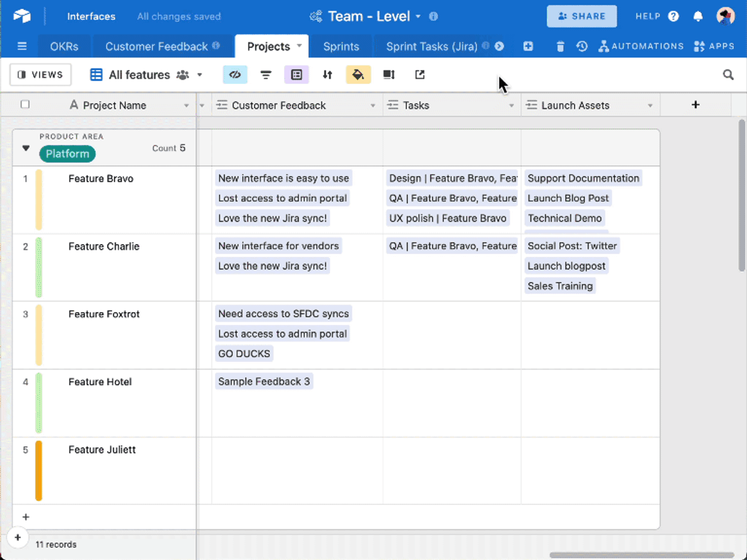Screen dimensions: 747x560
Task: Click the trash icon in tab bar
Action: 560,46
